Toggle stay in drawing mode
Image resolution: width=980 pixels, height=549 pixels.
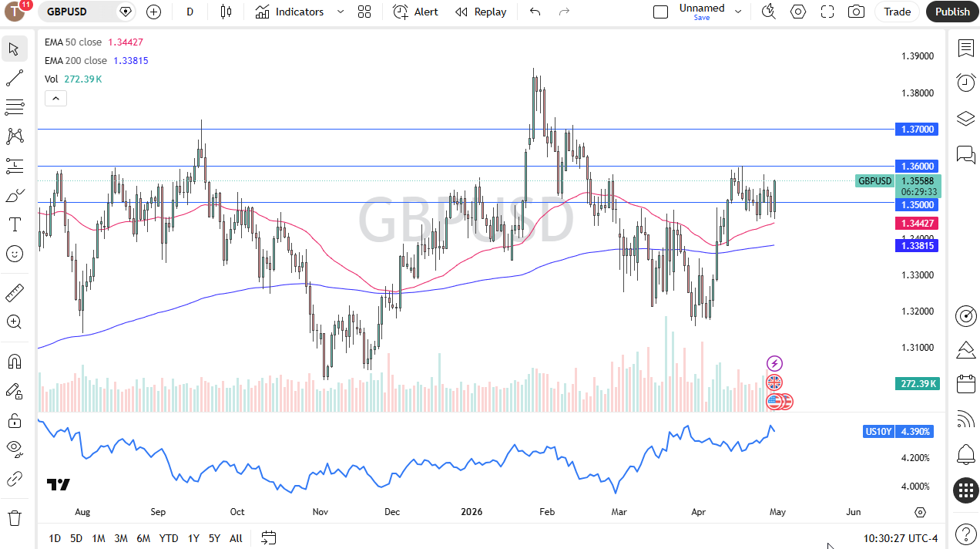pyautogui.click(x=14, y=391)
